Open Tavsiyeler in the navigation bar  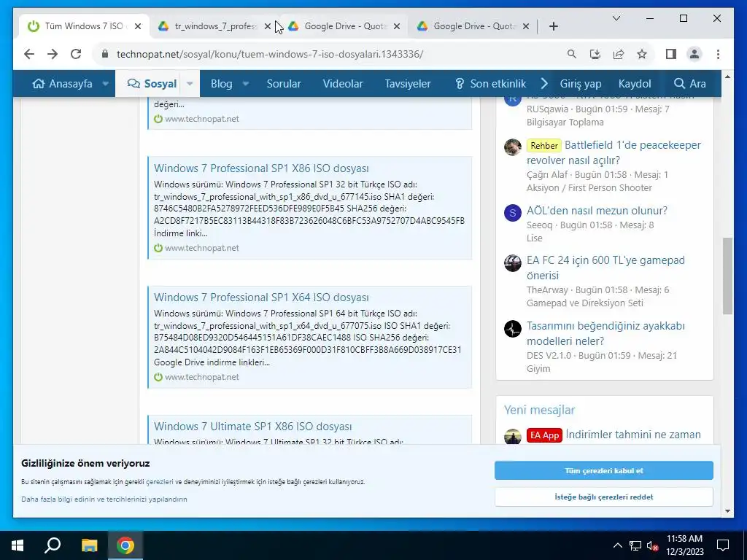tap(407, 84)
